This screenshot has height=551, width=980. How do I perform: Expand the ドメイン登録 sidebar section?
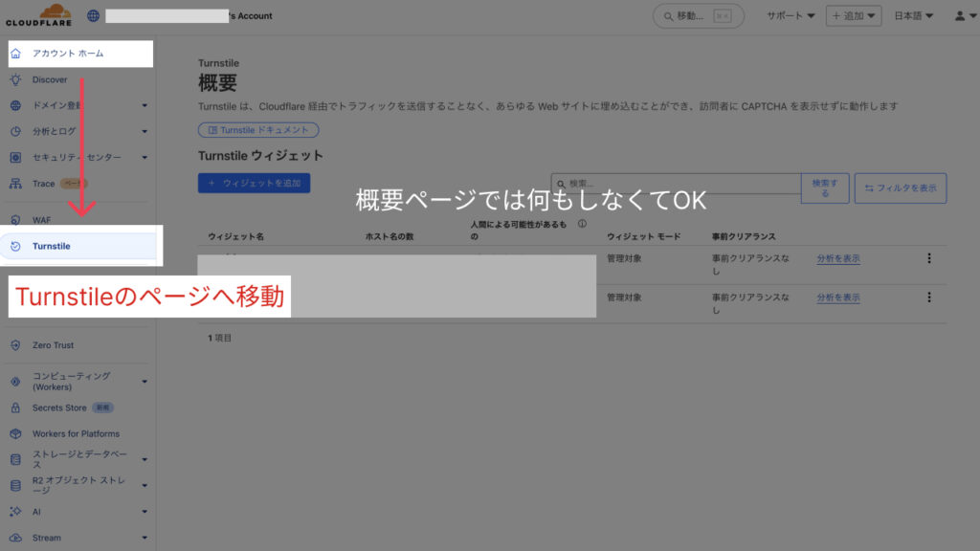[x=145, y=105]
